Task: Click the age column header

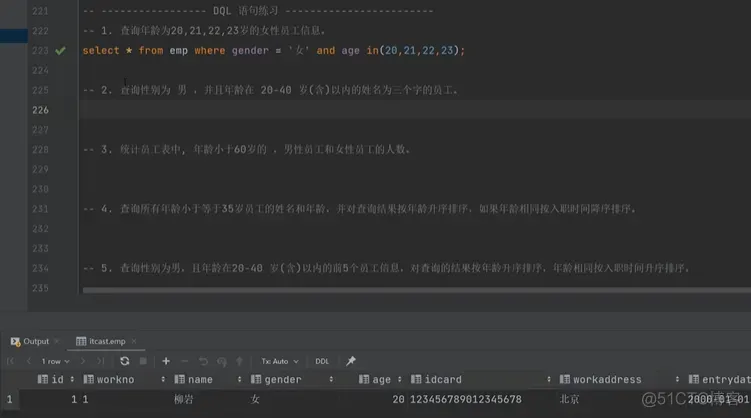Action: tap(381, 379)
